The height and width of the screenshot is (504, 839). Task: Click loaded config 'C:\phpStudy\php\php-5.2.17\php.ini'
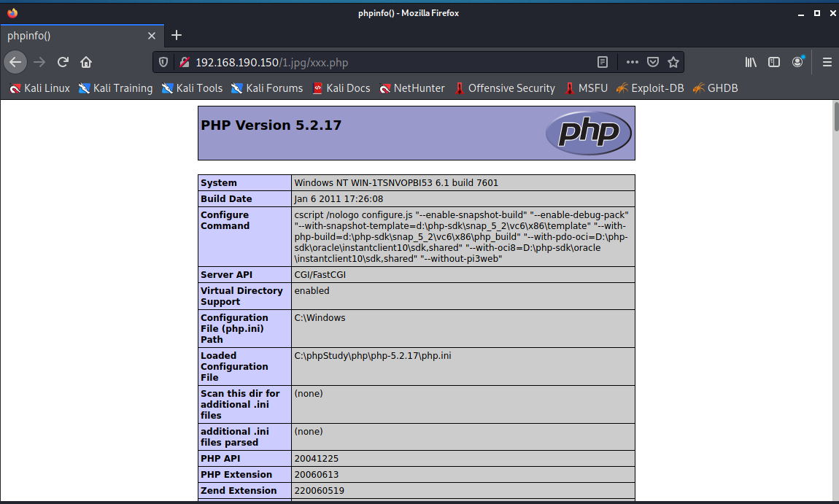(372, 356)
